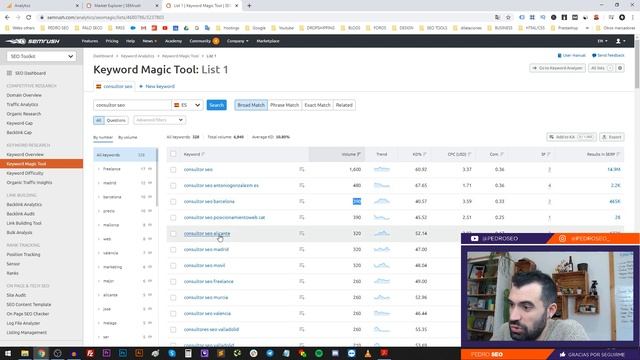
Task: Click New keyword tab link
Action: click(x=157, y=87)
